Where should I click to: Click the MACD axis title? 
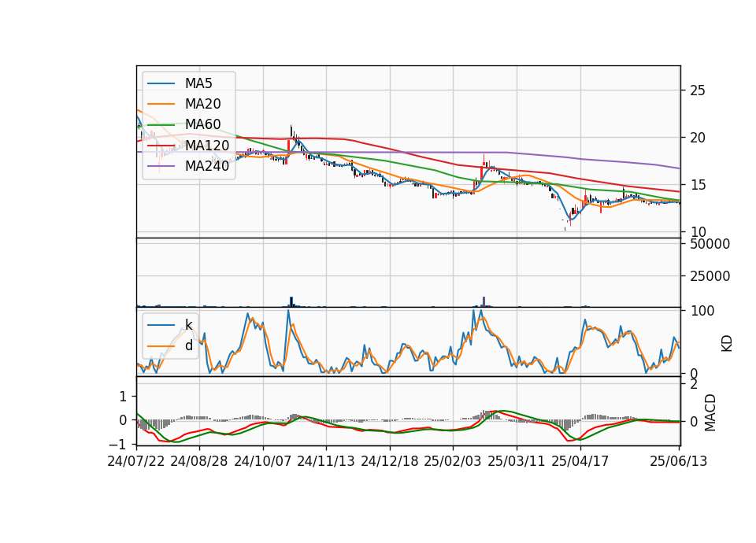coord(710,412)
